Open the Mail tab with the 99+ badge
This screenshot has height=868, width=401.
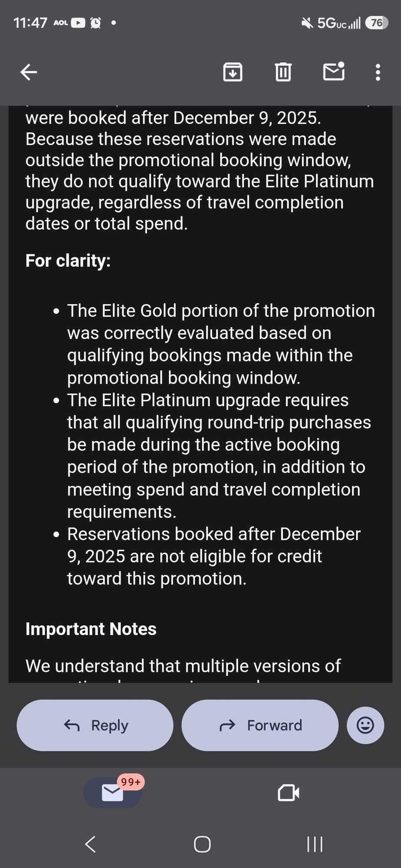pyautogui.click(x=113, y=792)
